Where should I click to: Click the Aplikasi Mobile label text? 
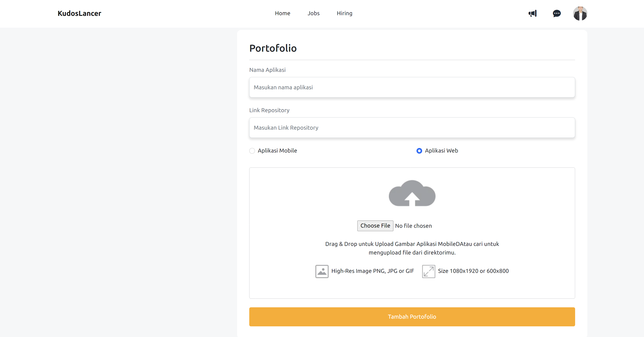277,150
